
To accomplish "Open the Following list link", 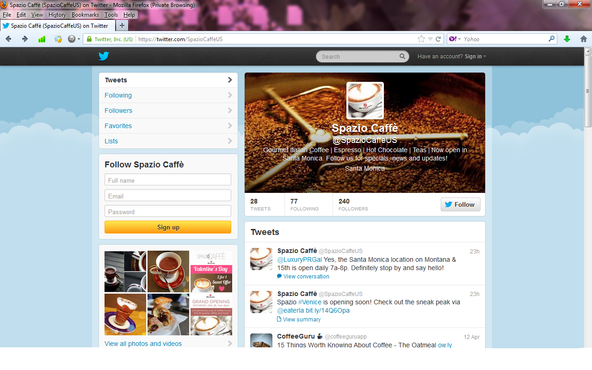I will coord(118,95).
